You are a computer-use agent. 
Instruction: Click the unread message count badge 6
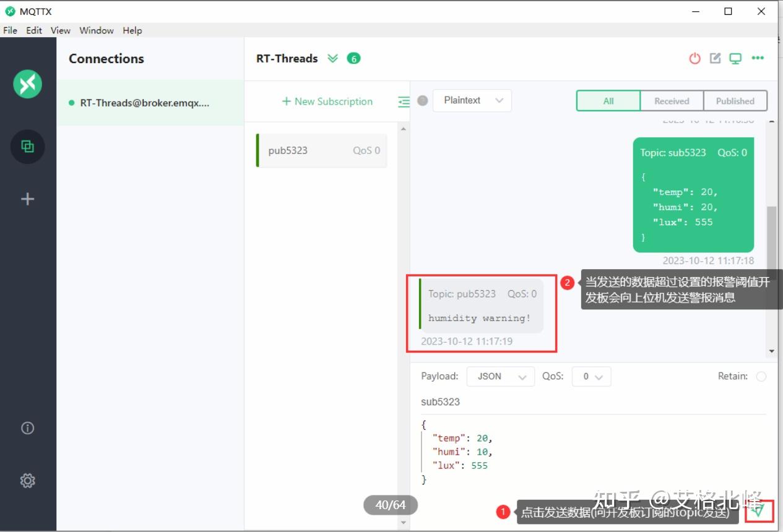(353, 58)
